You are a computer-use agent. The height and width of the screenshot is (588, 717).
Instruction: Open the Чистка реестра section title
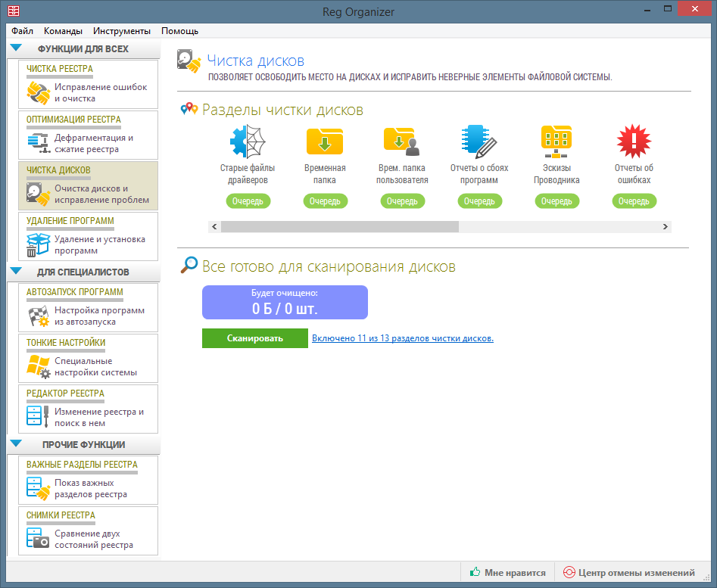click(x=60, y=69)
